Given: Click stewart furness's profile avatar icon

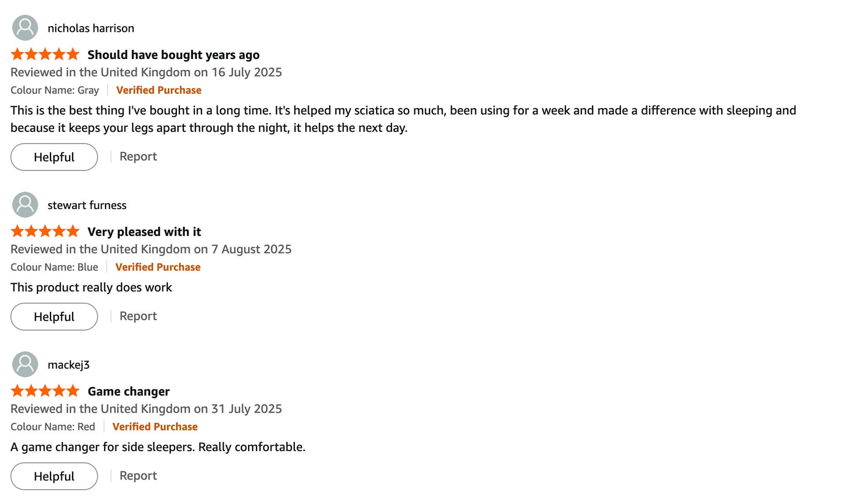Looking at the screenshot, I should (25, 205).
